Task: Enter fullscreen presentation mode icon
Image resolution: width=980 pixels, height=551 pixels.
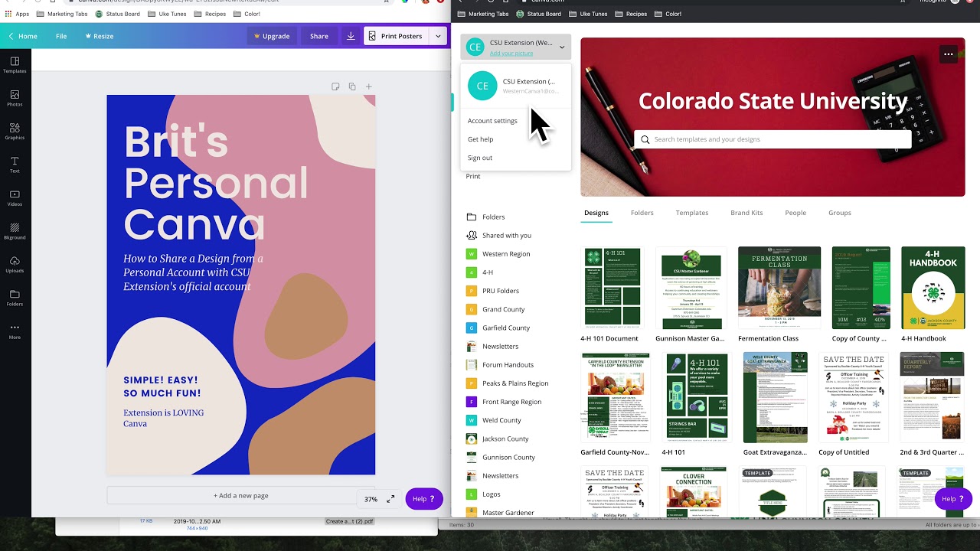Action: pyautogui.click(x=390, y=499)
